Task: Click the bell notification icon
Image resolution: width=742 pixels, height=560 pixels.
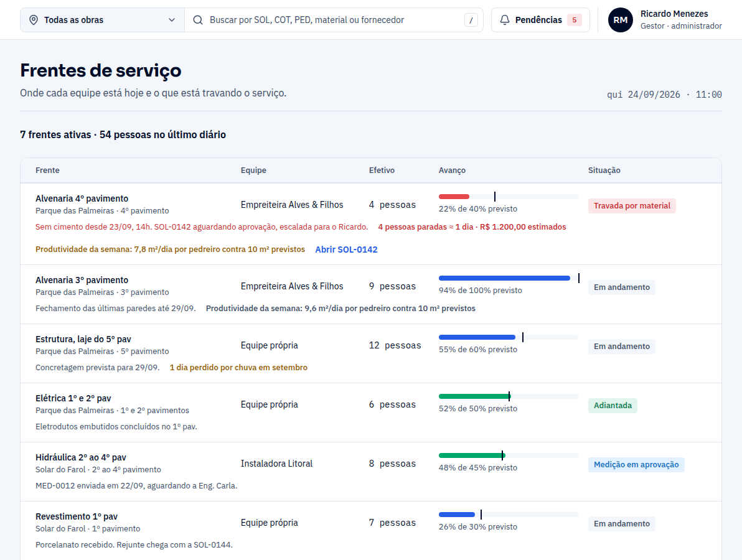Action: pos(505,20)
